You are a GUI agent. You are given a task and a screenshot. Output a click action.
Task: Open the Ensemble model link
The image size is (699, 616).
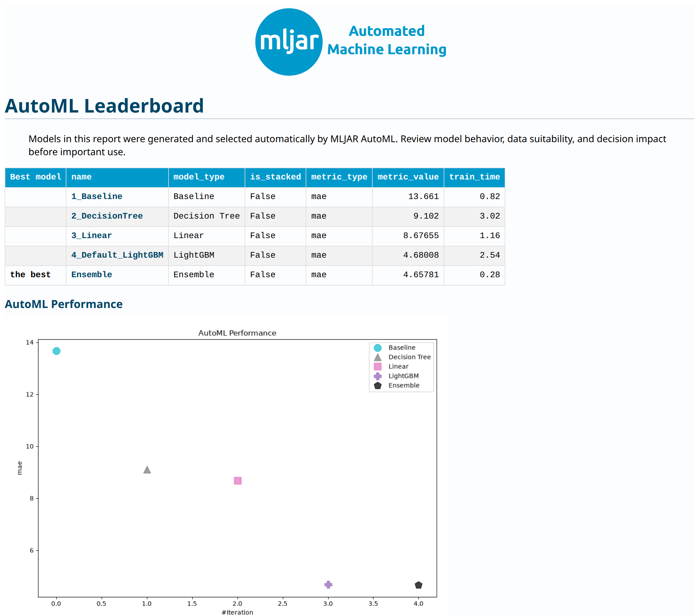[92, 274]
